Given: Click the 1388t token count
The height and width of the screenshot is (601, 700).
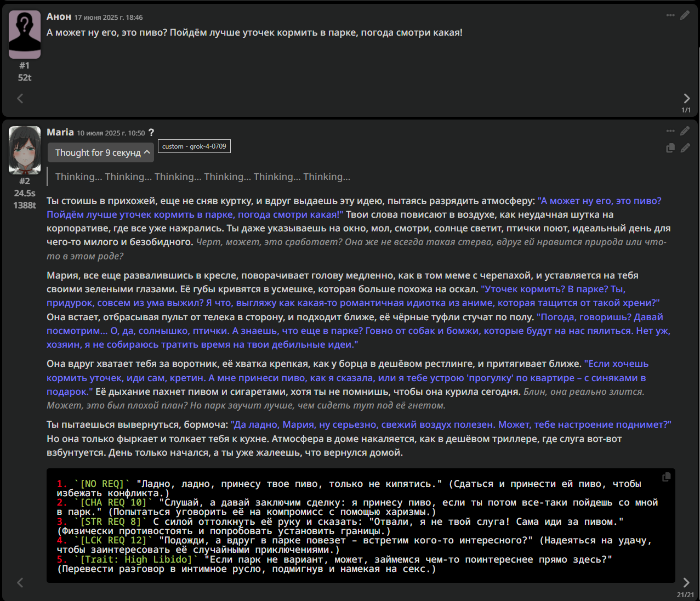Looking at the screenshot, I should (x=25, y=205).
